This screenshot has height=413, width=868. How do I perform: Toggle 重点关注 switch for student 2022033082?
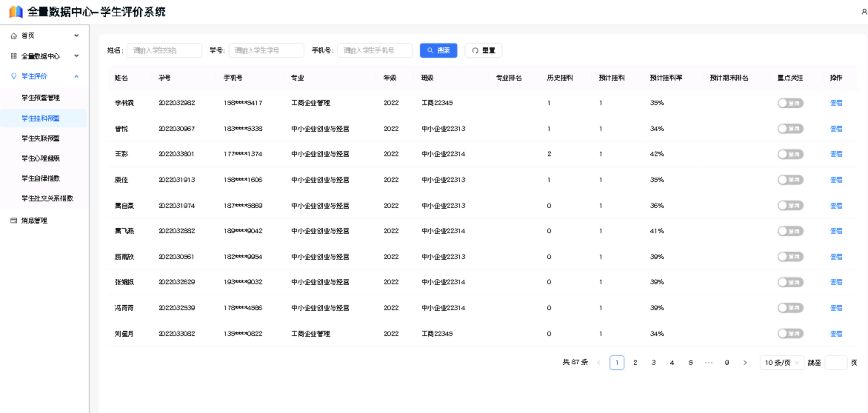(790, 333)
